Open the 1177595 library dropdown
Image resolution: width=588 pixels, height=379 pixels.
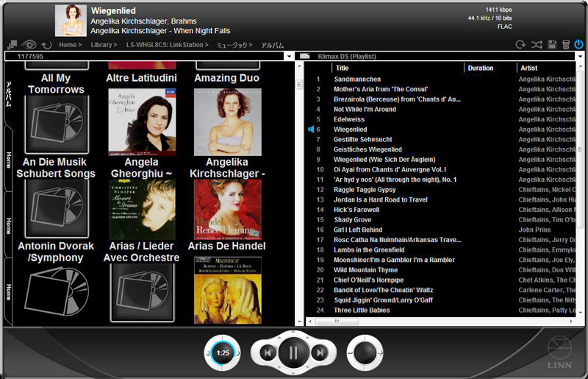(290, 56)
